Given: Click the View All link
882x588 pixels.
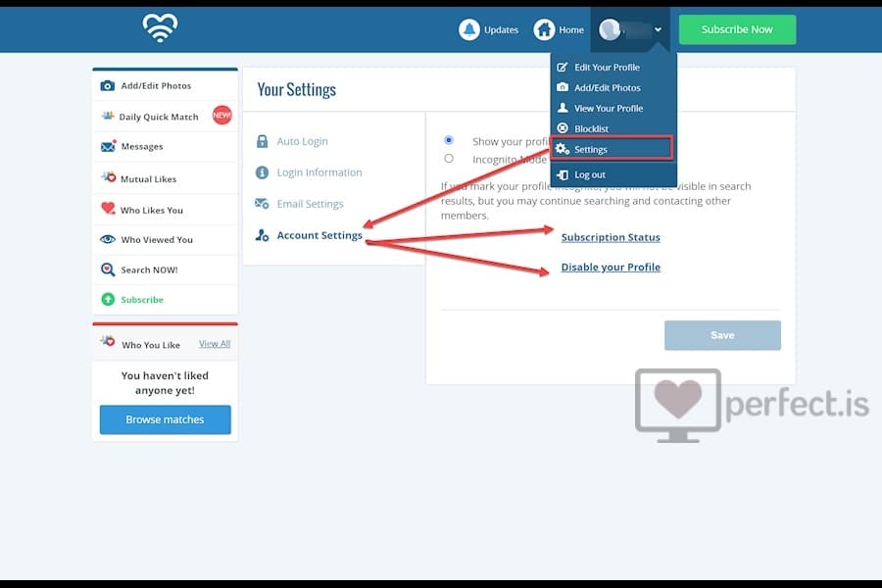Looking at the screenshot, I should (x=215, y=343).
